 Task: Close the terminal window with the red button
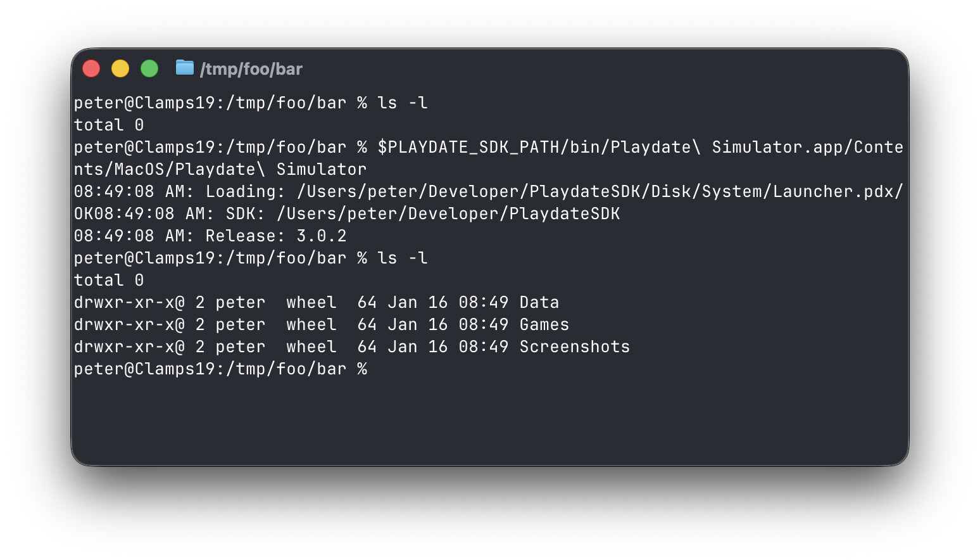pos(91,68)
